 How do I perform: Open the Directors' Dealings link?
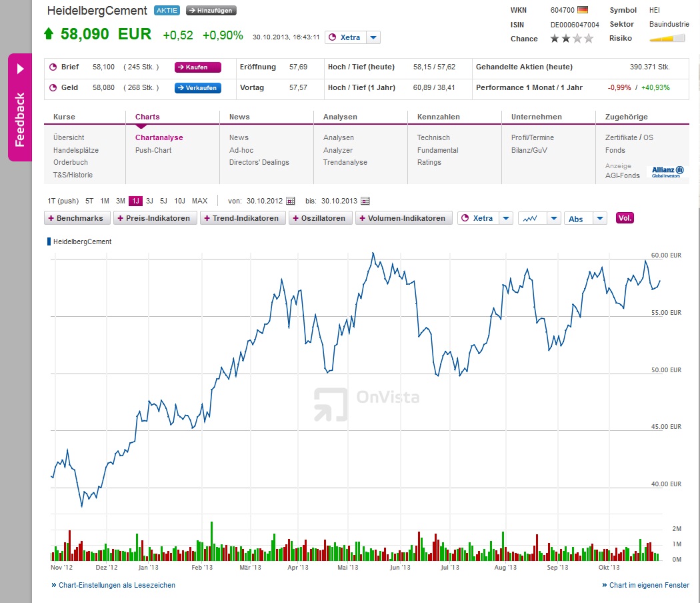(x=259, y=162)
